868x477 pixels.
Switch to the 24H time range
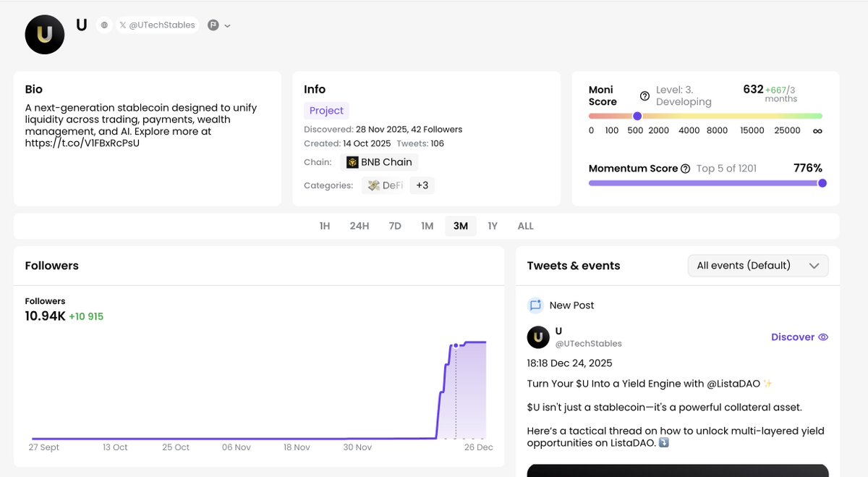tap(359, 226)
